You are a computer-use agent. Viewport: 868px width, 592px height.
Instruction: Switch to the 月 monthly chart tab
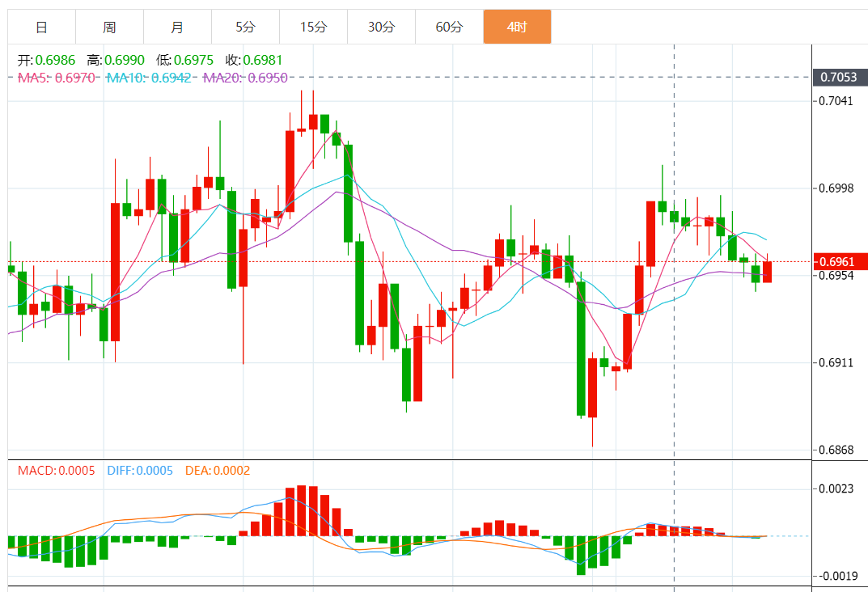coord(177,27)
